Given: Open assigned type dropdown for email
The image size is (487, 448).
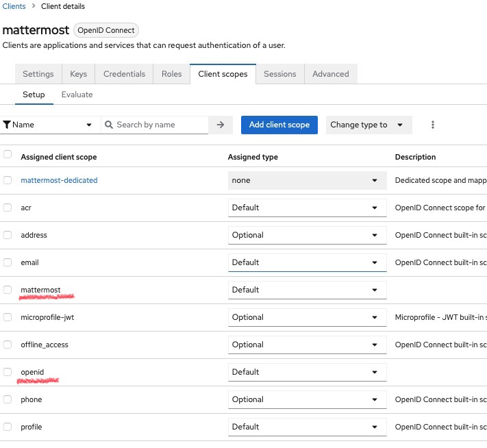Looking at the screenshot, I should pos(307,262).
